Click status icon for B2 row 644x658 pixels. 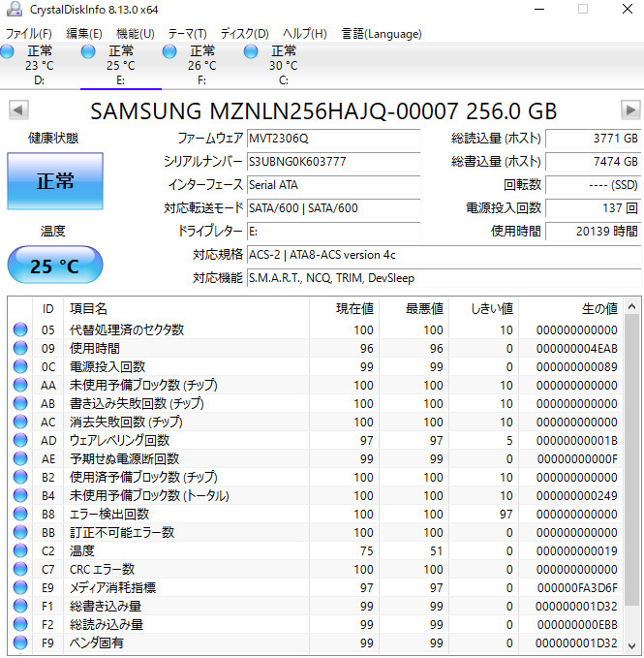pos(20,477)
